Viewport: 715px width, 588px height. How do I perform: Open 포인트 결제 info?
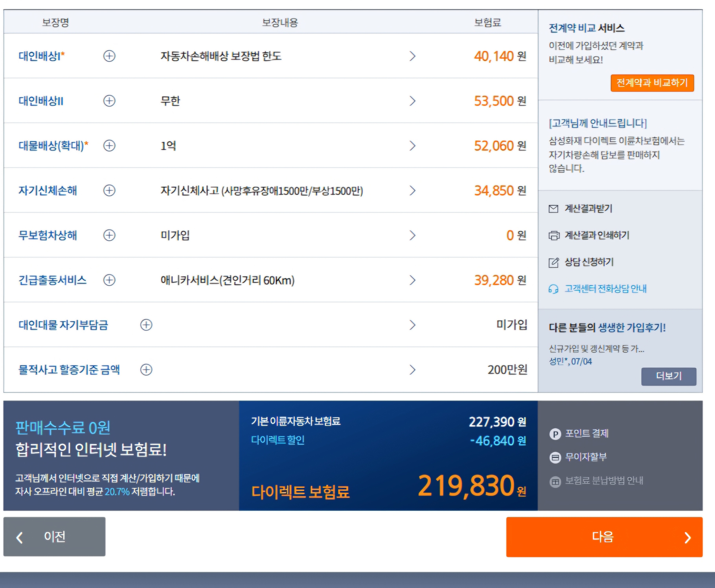579,433
